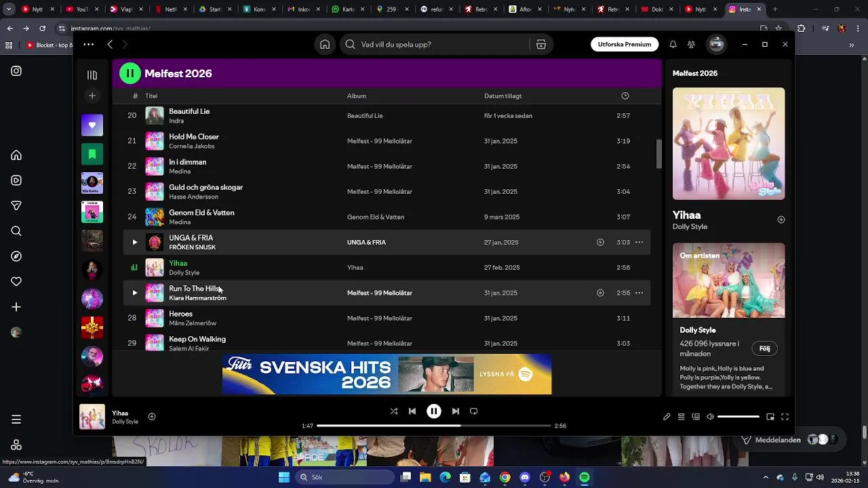Open Liked Songs in sidebar
868x488 pixels.
[x=92, y=125]
